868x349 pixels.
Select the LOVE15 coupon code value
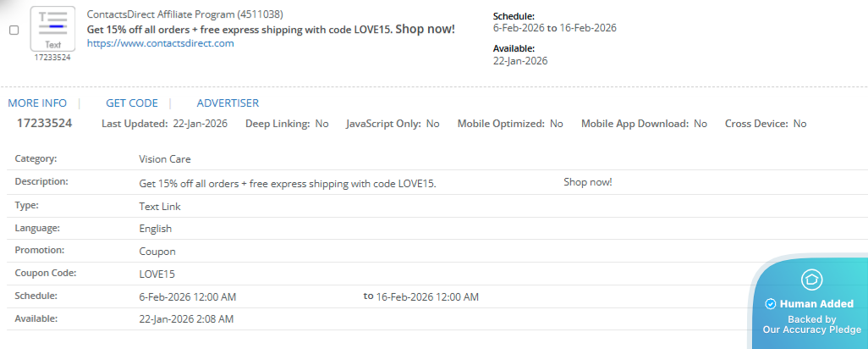157,274
